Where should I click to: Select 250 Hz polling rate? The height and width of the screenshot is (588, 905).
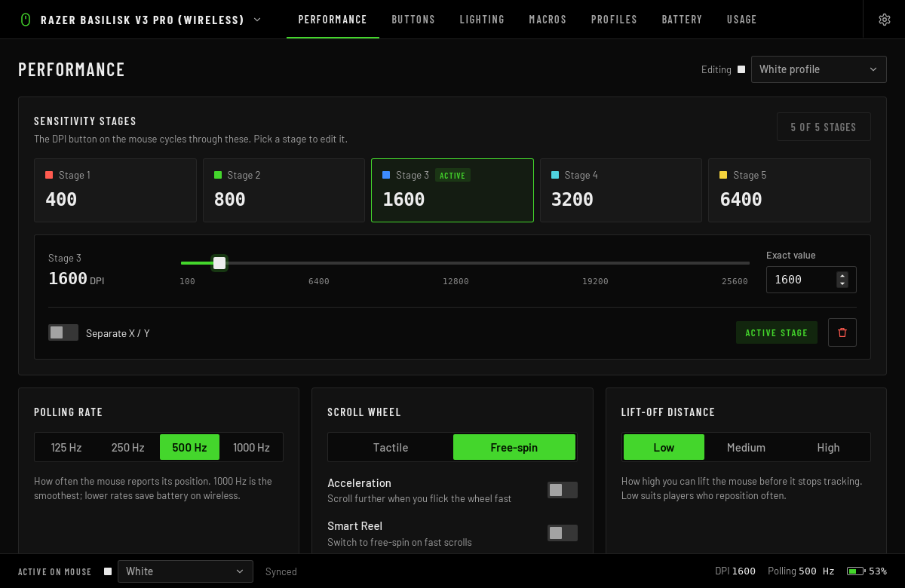tap(128, 447)
